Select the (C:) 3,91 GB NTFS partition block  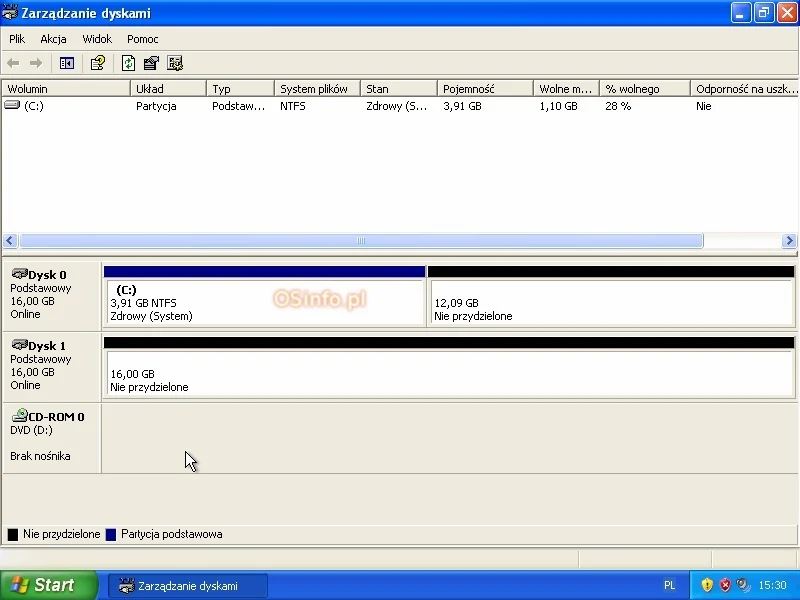pos(265,302)
